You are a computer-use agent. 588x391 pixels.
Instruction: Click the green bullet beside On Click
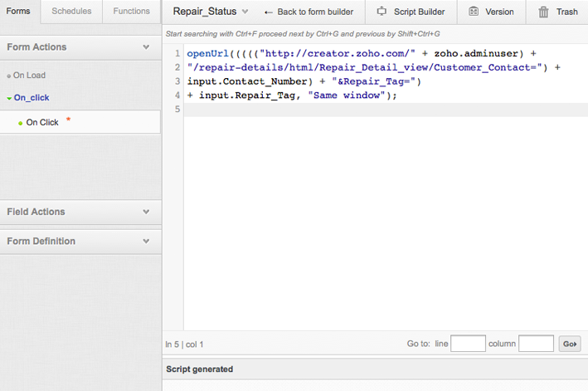click(x=20, y=123)
